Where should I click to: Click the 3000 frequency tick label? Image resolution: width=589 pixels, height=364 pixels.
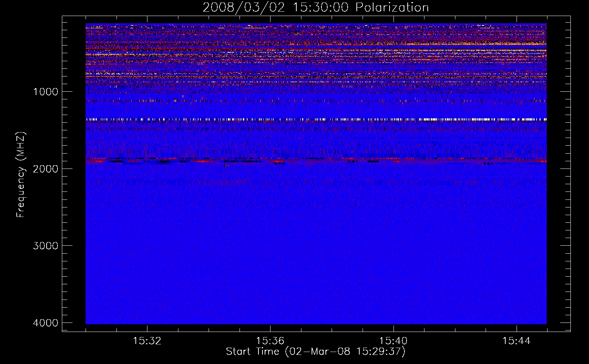[x=46, y=245]
